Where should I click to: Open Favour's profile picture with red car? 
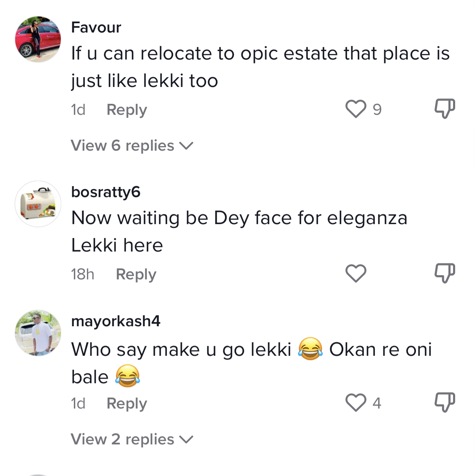coord(38,39)
